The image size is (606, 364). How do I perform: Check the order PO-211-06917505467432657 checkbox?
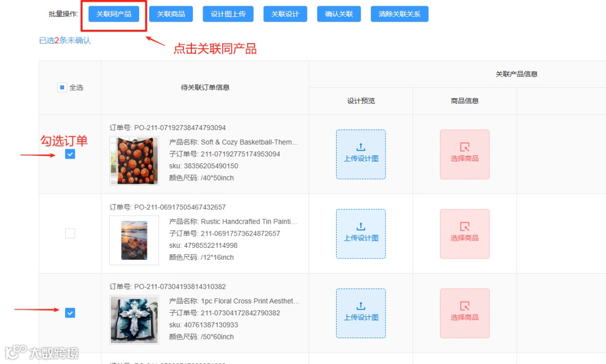click(x=70, y=233)
